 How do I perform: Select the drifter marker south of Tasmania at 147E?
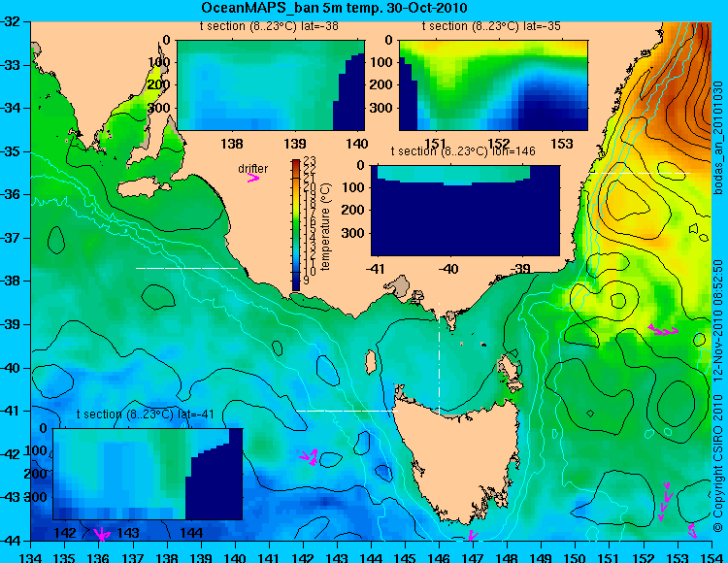click(473, 536)
